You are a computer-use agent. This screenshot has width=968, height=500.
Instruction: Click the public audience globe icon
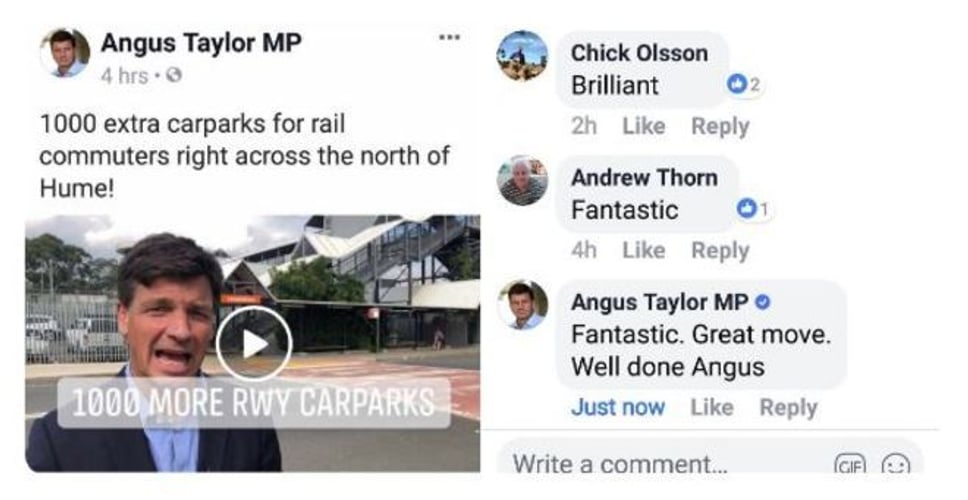pos(174,76)
